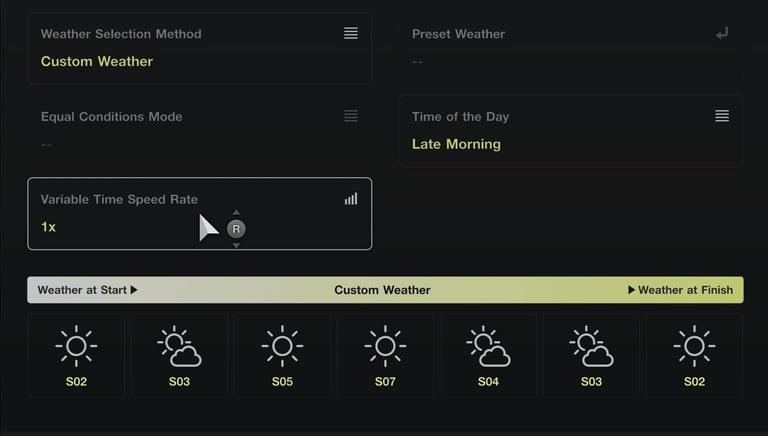
Task: Select the last S02 sunny slot
Action: click(694, 355)
